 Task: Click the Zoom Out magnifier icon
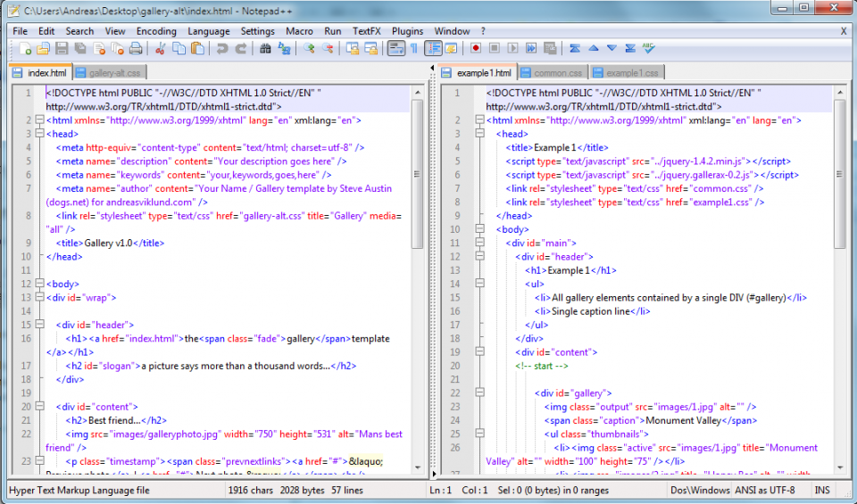tap(328, 48)
